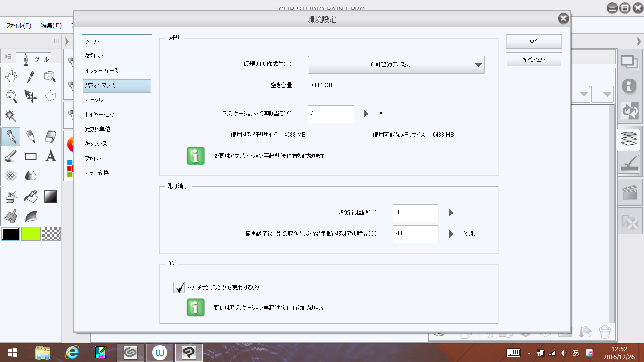Select the カラー変換 settings category

click(x=116, y=173)
